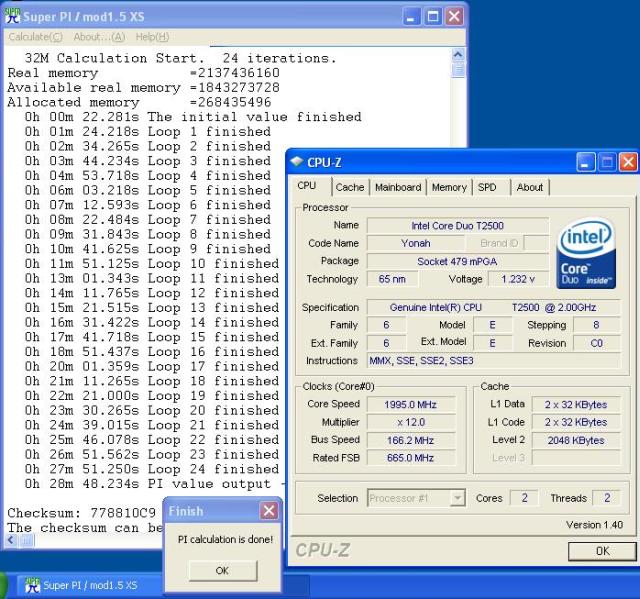640x599 pixels.
Task: Click the Socket 479 mPGA package field
Action: pos(457,262)
